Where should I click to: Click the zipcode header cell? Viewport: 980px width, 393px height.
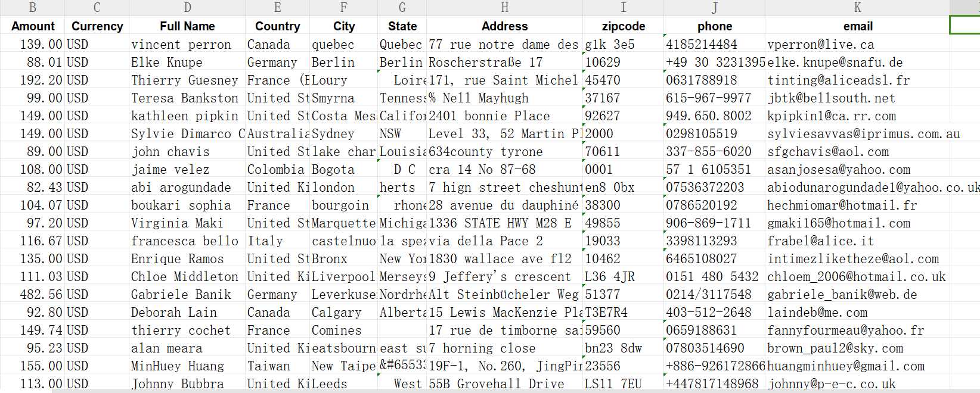pyautogui.click(x=623, y=26)
